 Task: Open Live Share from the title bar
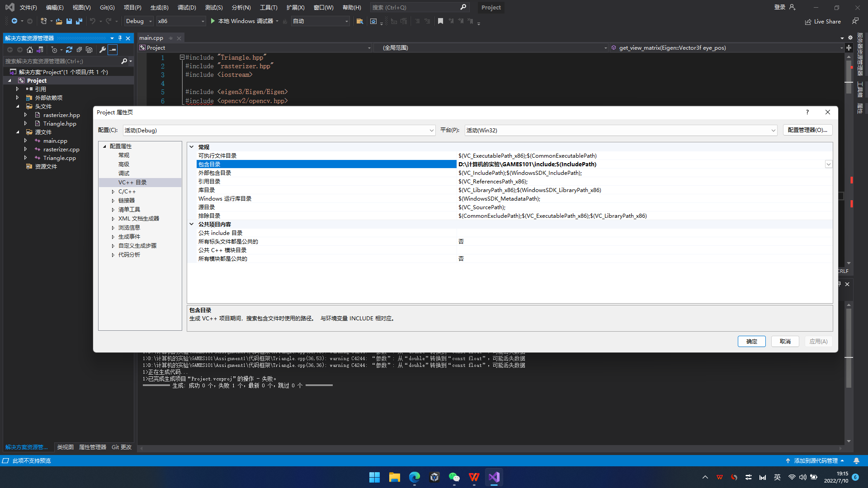pyautogui.click(x=823, y=21)
